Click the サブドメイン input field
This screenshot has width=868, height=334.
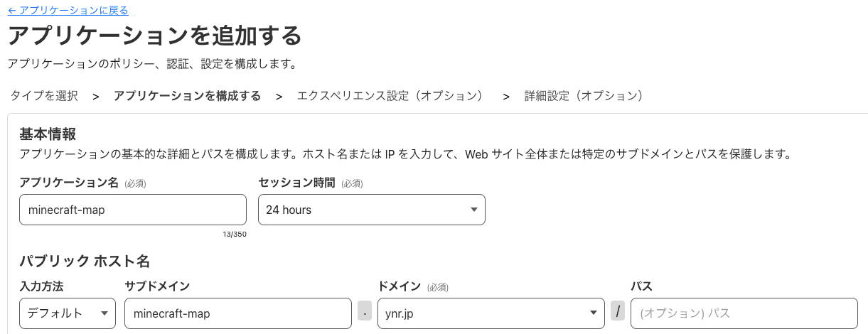238,313
